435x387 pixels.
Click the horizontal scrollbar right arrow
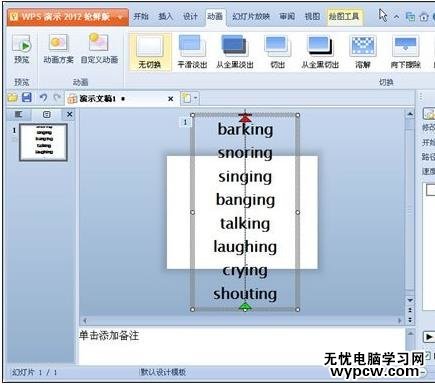[400, 321]
